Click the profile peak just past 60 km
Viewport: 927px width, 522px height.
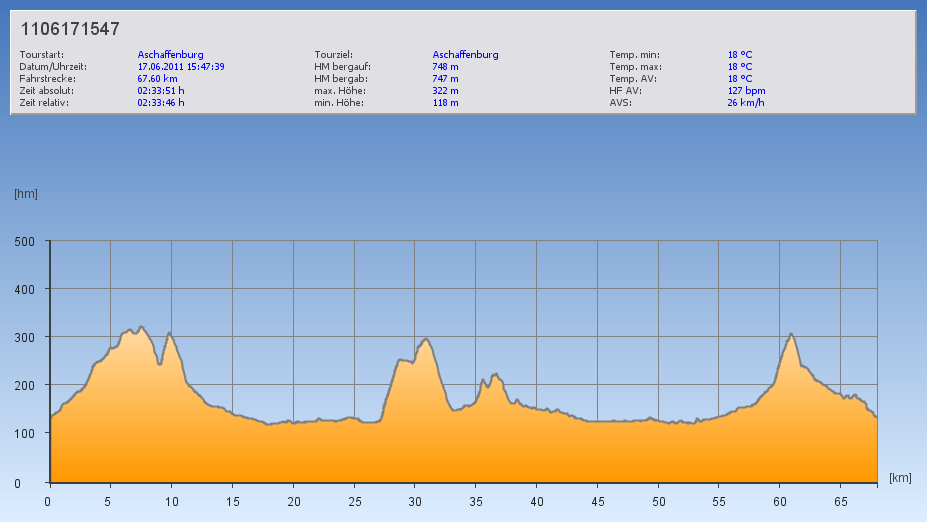point(791,334)
